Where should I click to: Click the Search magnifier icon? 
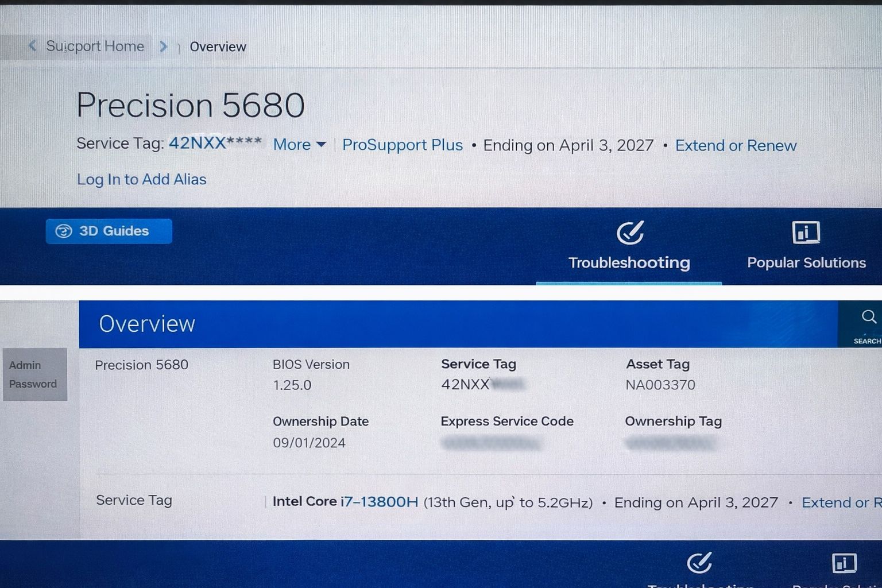(x=868, y=318)
